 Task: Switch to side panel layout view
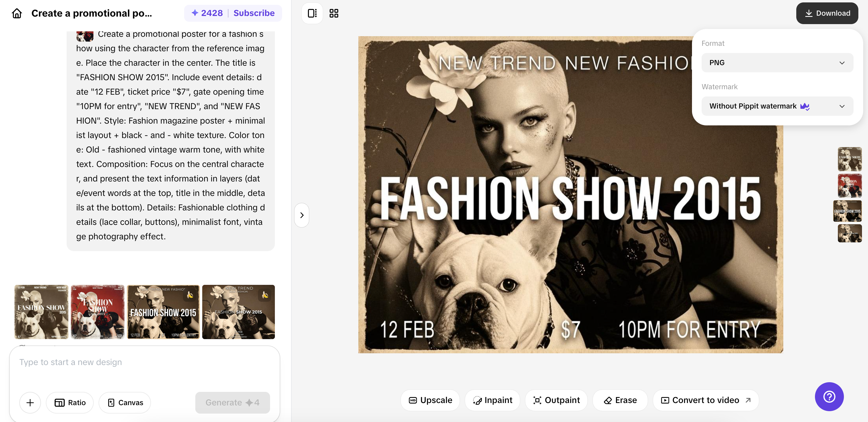[312, 13]
